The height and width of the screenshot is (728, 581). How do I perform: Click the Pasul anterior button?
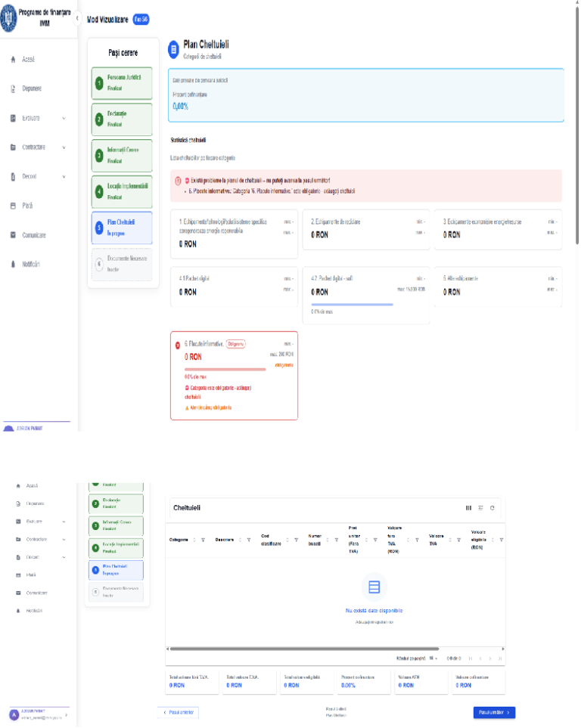coord(179,712)
